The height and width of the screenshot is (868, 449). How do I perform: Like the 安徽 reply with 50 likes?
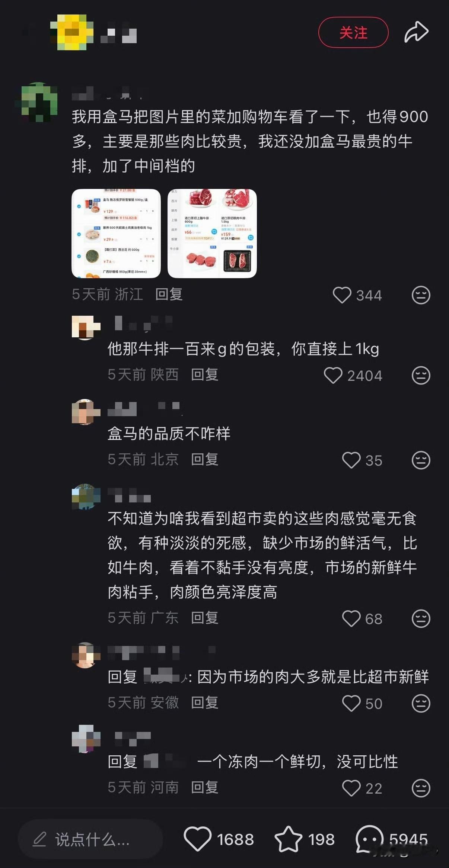pos(351,703)
